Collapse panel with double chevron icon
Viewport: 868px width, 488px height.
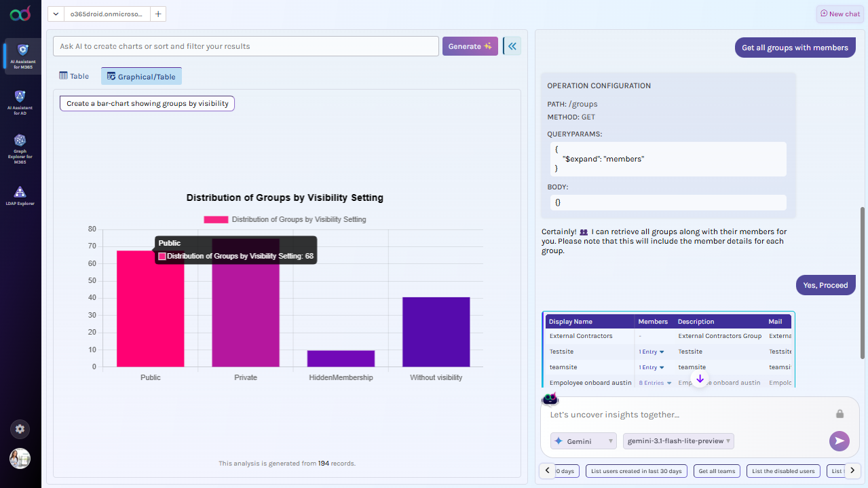point(512,46)
